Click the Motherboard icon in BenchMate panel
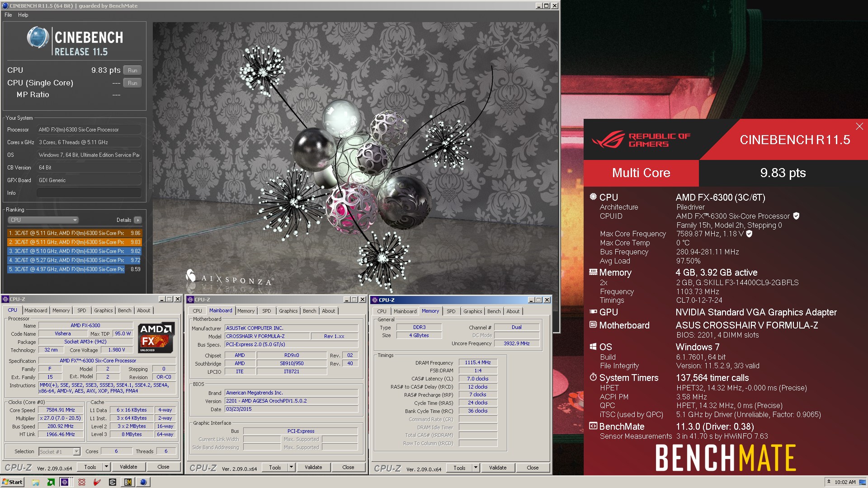Screen dimensions: 868x488 coord(593,324)
